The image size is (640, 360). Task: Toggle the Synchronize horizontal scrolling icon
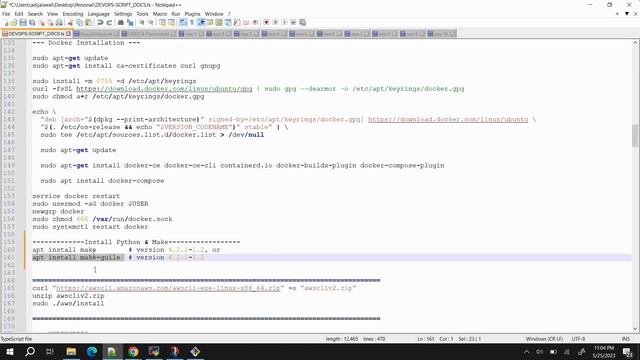click(x=171, y=22)
